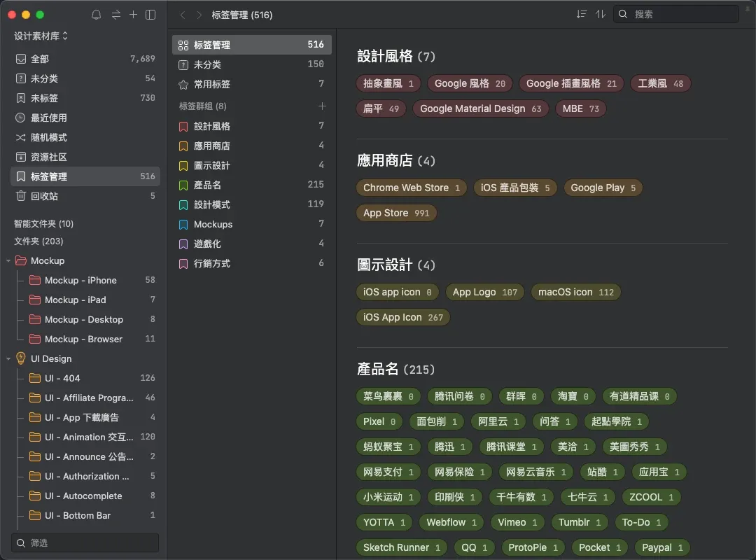Image resolution: width=756 pixels, height=560 pixels.
Task: Open the Mockup - Browser folder
Action: coord(92,339)
